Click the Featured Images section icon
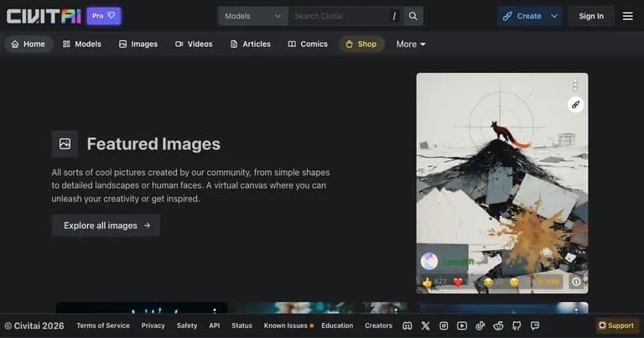The width and height of the screenshot is (644, 338). (65, 143)
